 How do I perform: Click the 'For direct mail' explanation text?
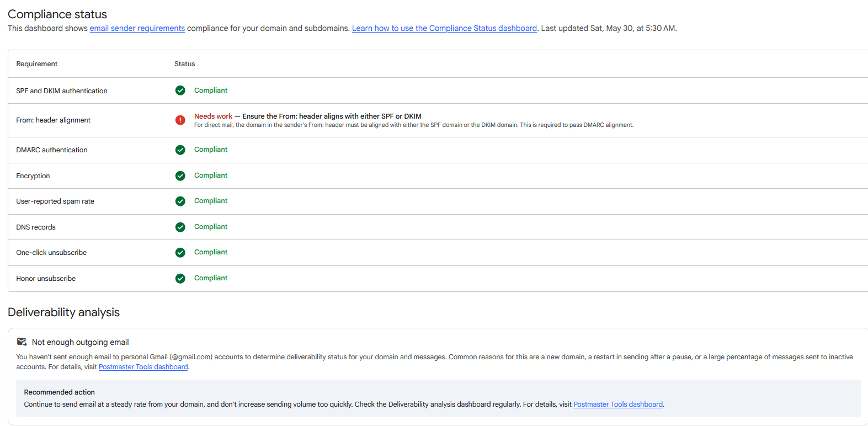414,125
